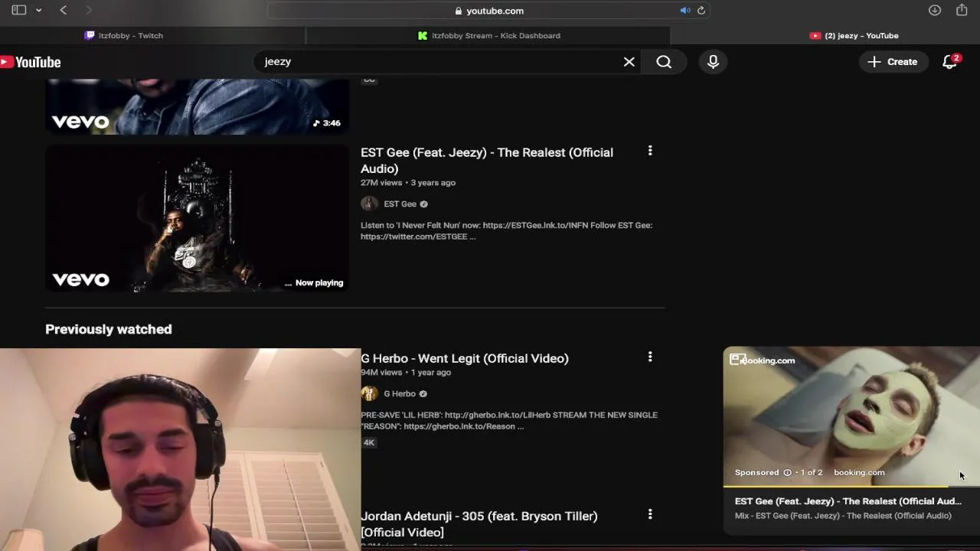Reload the youtube.com page
980x551 pixels.
pyautogui.click(x=701, y=11)
